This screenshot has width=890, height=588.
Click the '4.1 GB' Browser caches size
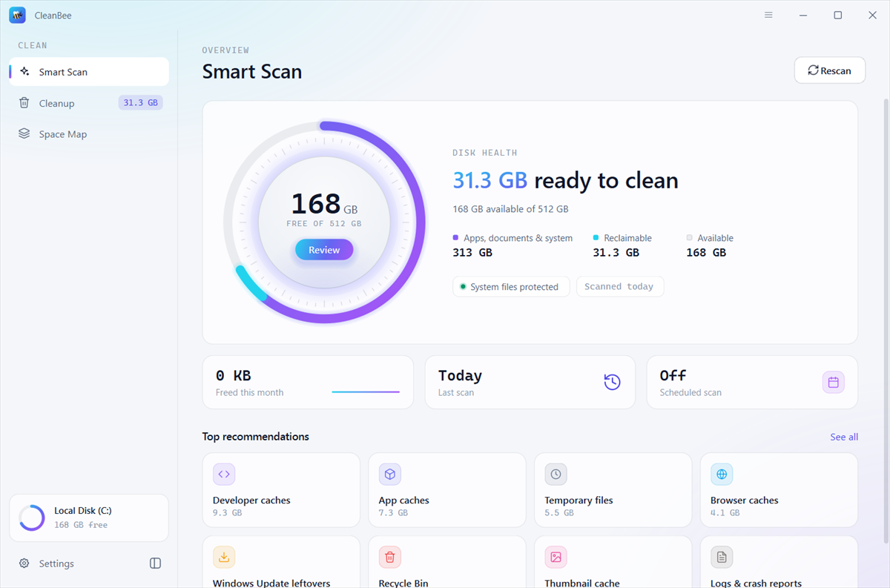[x=725, y=513]
